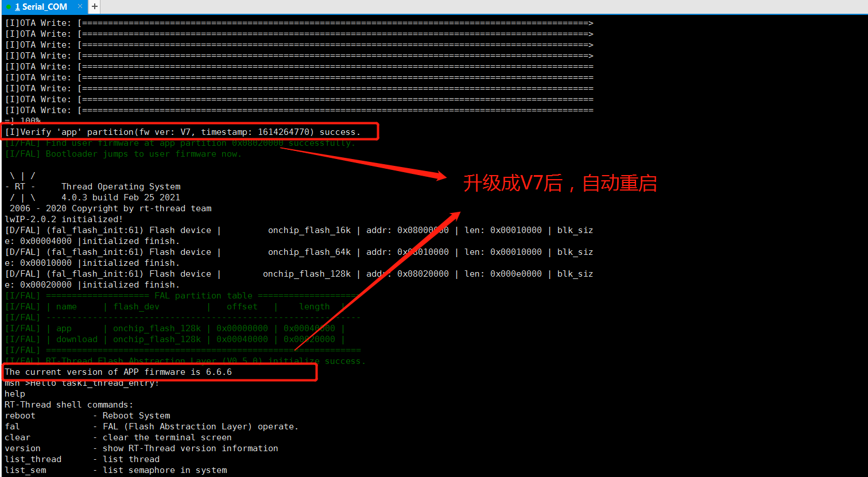The height and width of the screenshot is (477, 868).
Task: Click the 'reboot - Reboot System' command entry
Action: click(87, 416)
